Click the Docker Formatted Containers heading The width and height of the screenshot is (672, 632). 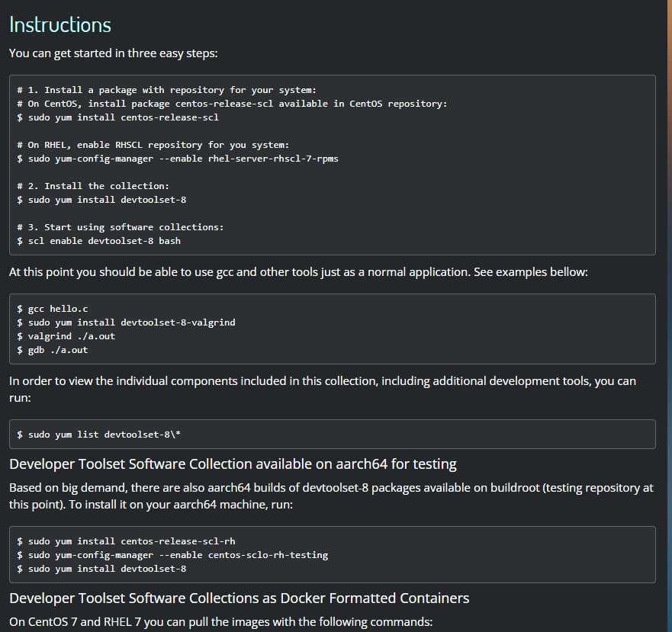(x=239, y=598)
